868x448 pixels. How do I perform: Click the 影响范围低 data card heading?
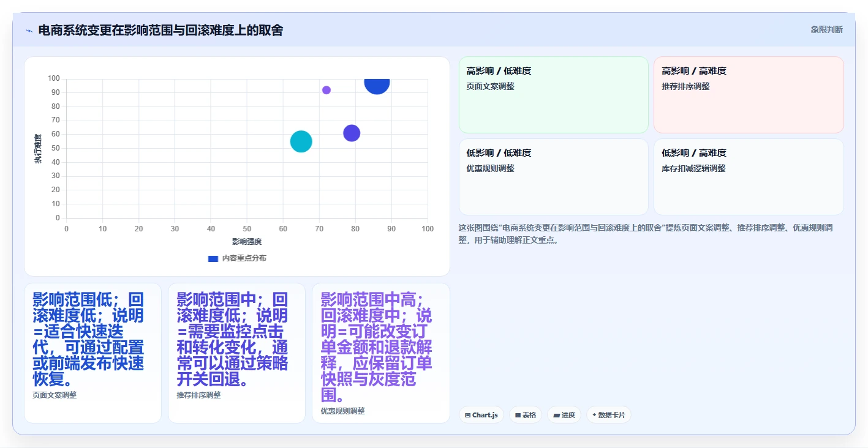click(x=89, y=340)
